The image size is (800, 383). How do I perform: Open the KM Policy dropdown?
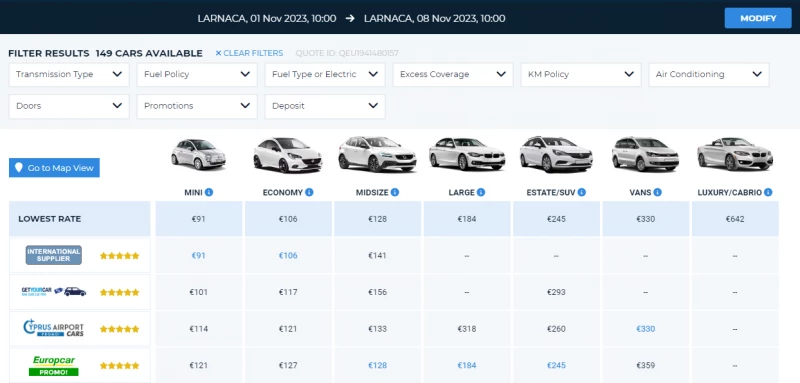(x=581, y=74)
